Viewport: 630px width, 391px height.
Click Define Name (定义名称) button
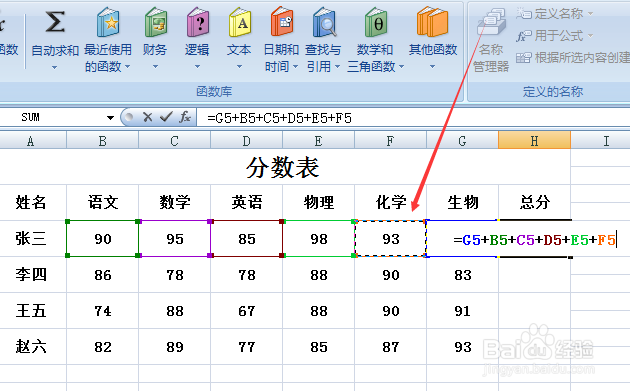[x=554, y=14]
